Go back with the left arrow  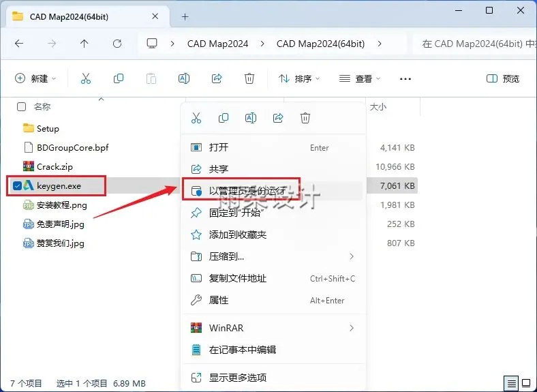19,44
